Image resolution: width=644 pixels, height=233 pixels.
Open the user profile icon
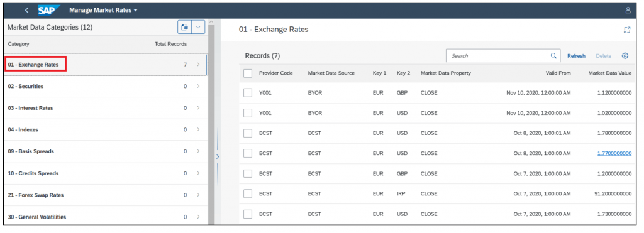pyautogui.click(x=628, y=10)
